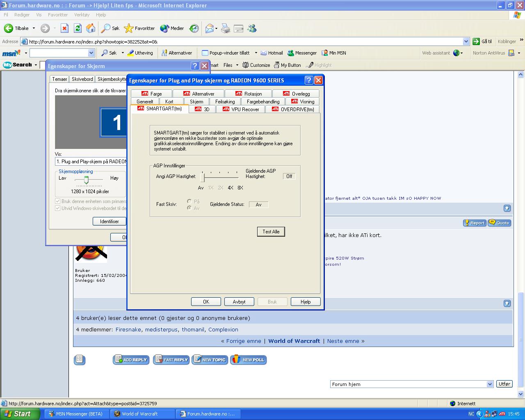The height and width of the screenshot is (420, 525).
Task: Click the Print icon in toolbar
Action: 225,28
